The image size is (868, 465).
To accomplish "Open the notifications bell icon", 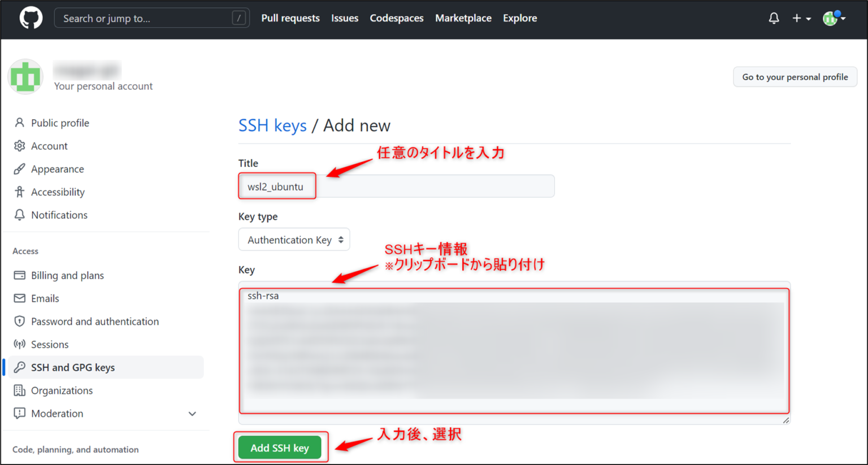I will click(x=774, y=18).
